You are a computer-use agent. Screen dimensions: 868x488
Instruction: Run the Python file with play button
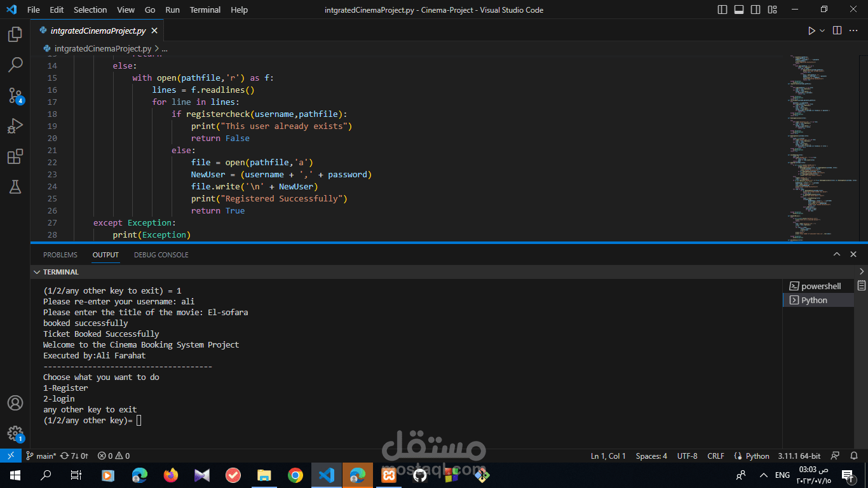click(x=811, y=30)
